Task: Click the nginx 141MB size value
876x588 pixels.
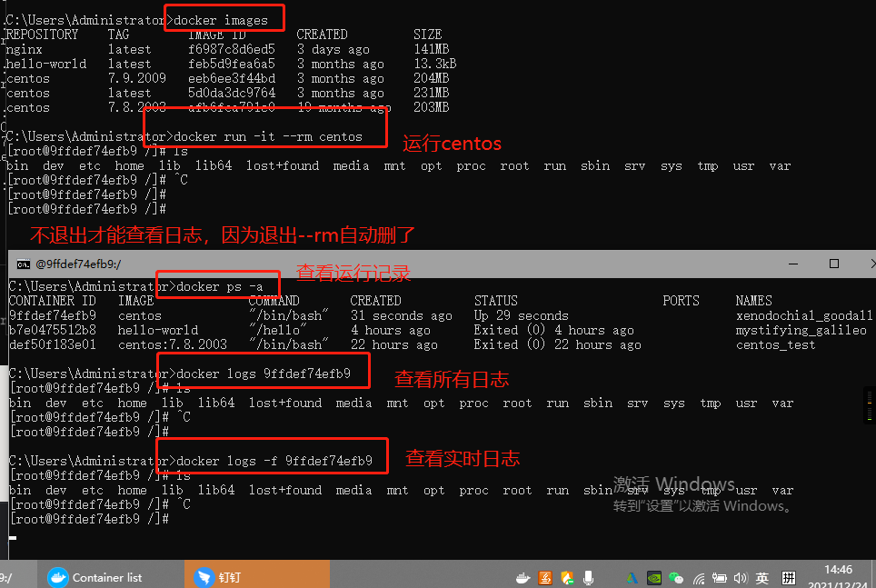Action: click(432, 49)
